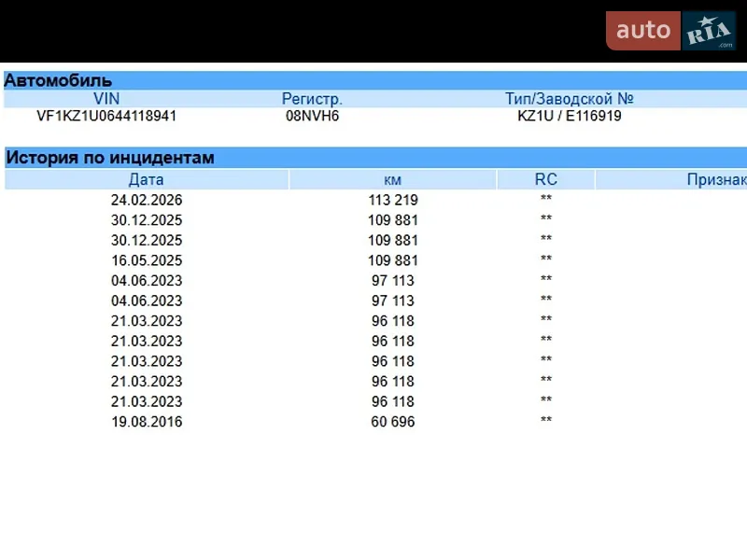Select mileage value 113 219
Screen dimensions: 747x560
[x=393, y=200]
